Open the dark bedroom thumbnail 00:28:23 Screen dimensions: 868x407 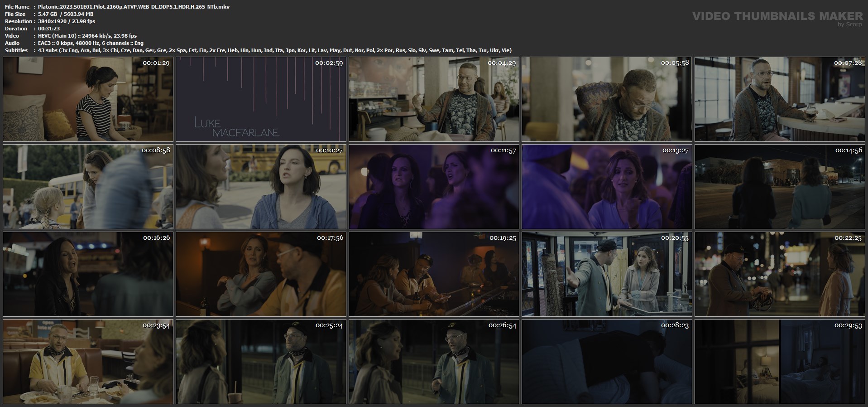click(607, 362)
